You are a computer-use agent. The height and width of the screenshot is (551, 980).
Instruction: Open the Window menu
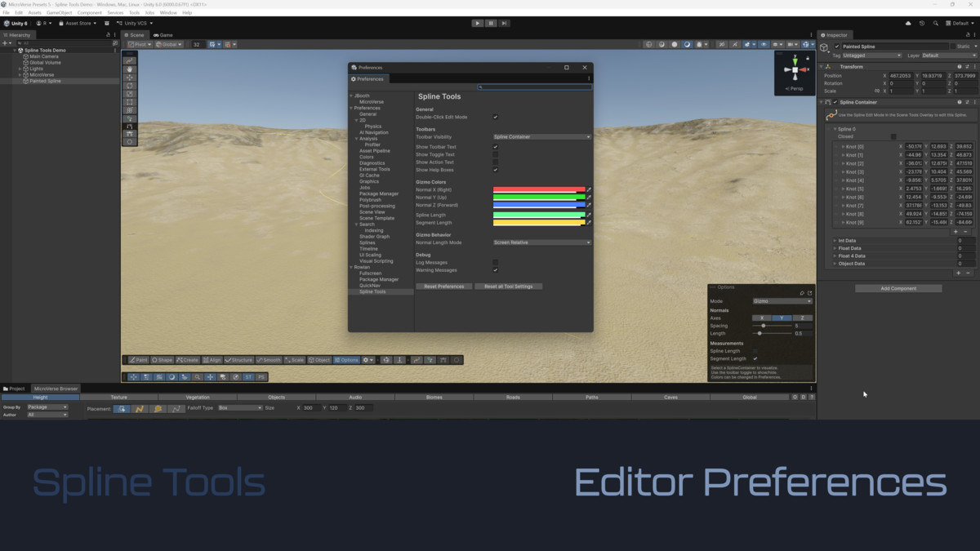168,13
